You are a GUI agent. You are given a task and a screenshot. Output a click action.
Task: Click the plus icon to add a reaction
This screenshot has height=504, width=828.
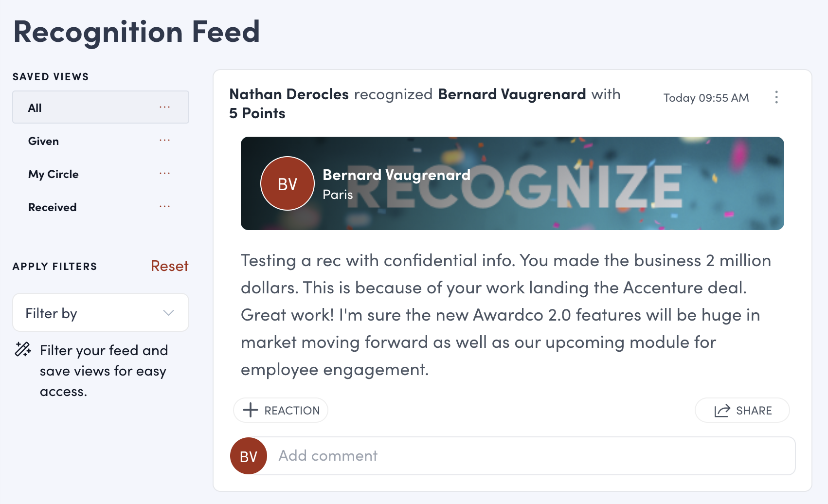[x=251, y=410]
